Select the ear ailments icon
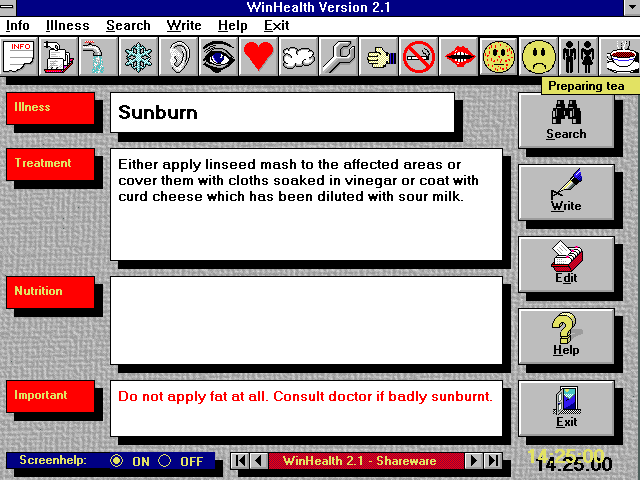The image size is (640, 480). (179, 56)
